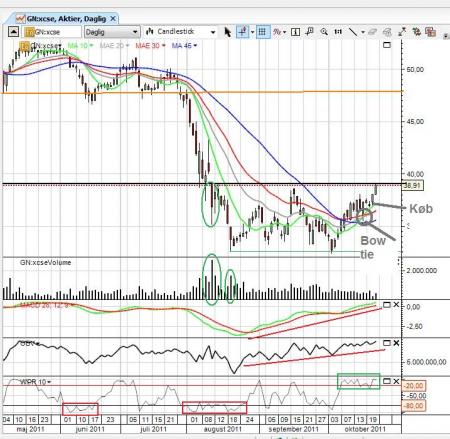Open the line tool dropdown arrow

pyautogui.click(x=363, y=32)
